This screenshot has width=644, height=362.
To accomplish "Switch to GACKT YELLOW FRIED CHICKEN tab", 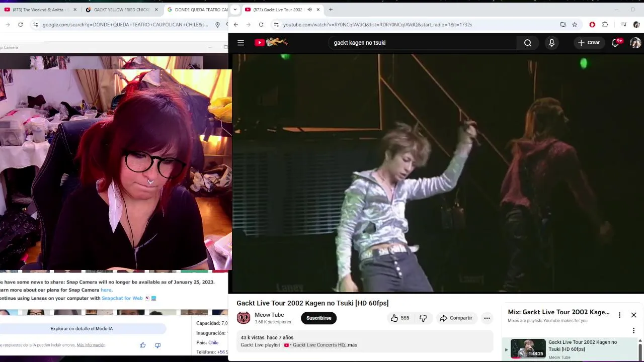I will [x=121, y=10].
